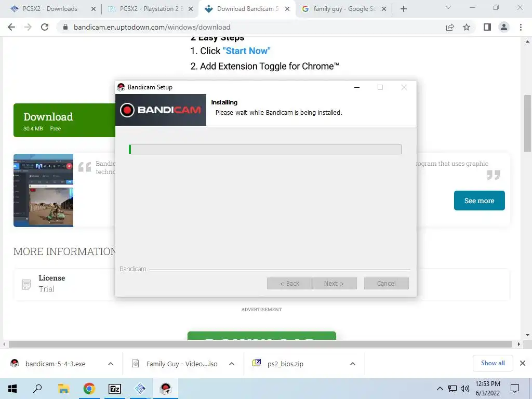Open Windows taskbar search

pos(37,389)
